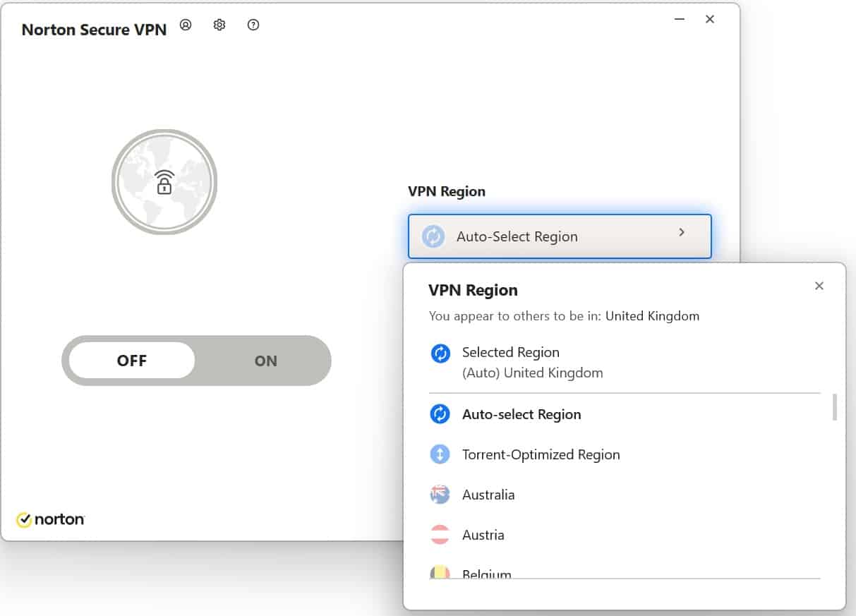856x616 pixels.
Task: Click the Torrent-Optimized Region arrows icon
Action: (440, 454)
